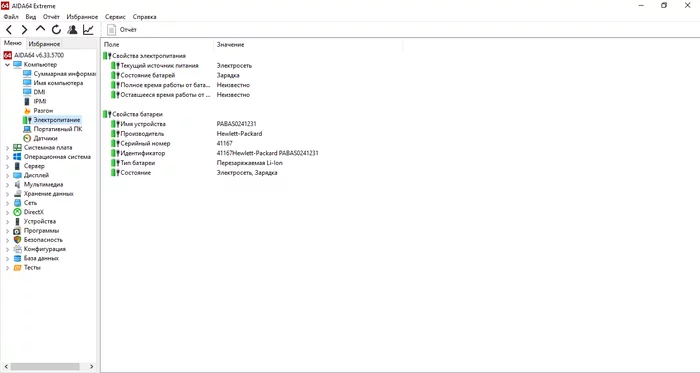Open the Вид menu
The image size is (700, 373).
(x=31, y=17)
